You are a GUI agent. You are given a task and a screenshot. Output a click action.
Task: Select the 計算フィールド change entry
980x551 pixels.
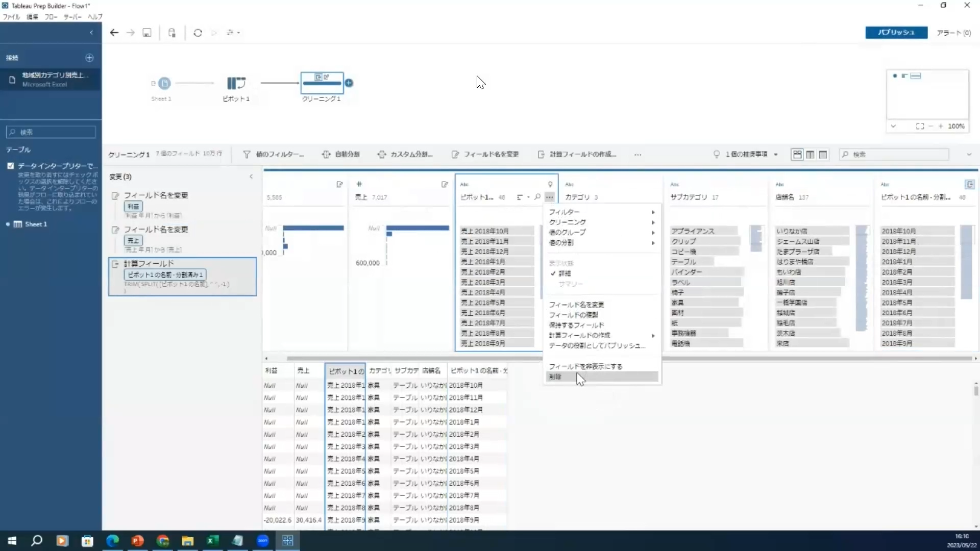pyautogui.click(x=183, y=277)
